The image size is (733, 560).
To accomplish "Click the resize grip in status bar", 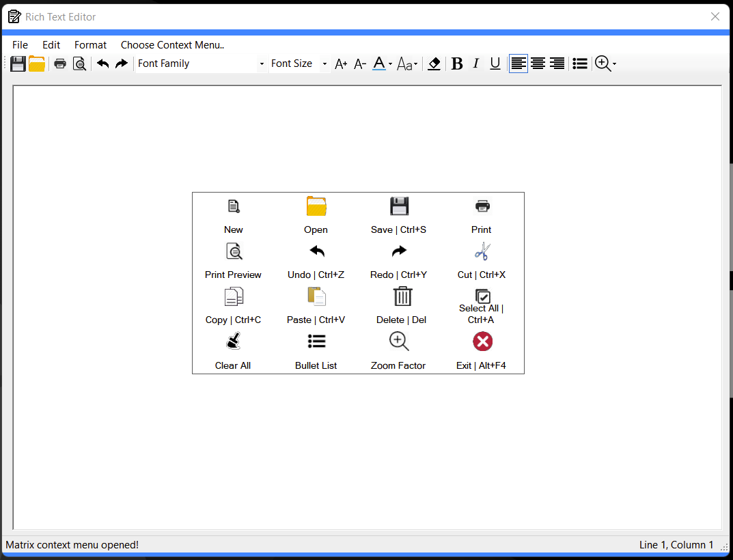I will point(725,548).
